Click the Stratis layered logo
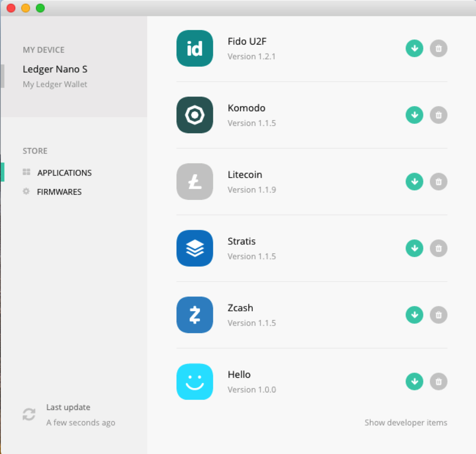476x454 pixels. 195,248
